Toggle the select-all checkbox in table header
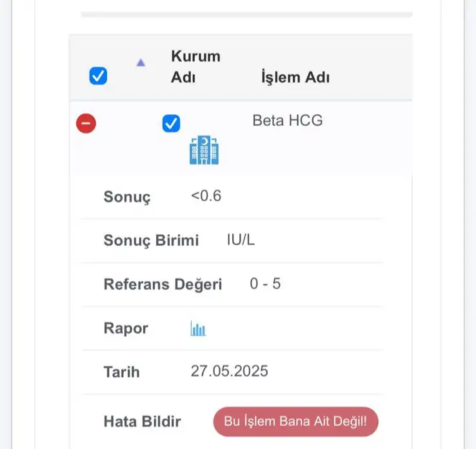This screenshot has height=449, width=476. pyautogui.click(x=98, y=76)
